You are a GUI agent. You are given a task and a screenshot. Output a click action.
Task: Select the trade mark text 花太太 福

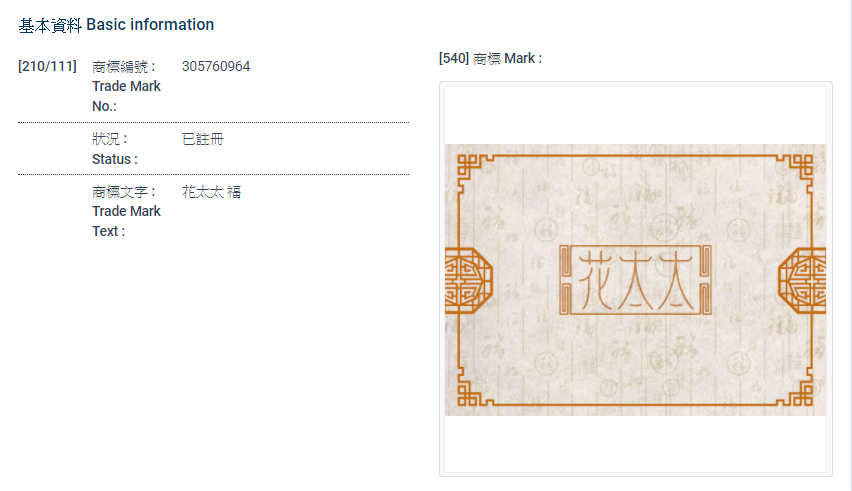pos(212,192)
